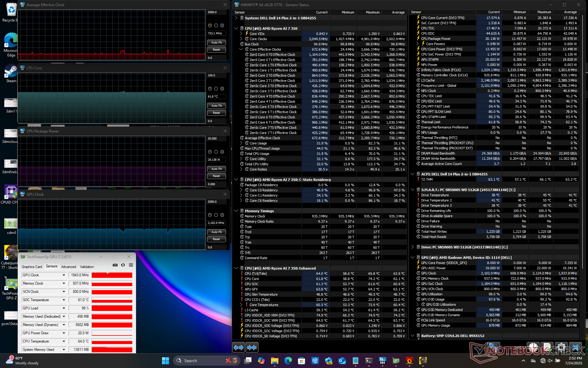Expand the Core Temperatures row
Viewport: 588px width, 368px height.
[x=241, y=305]
